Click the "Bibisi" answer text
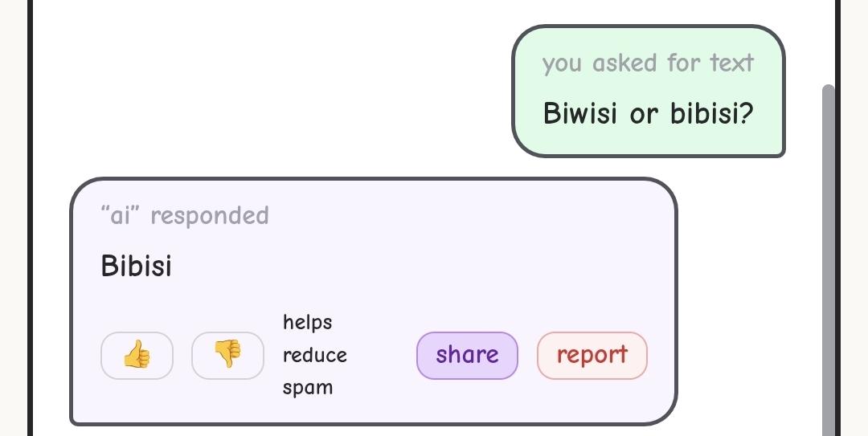 coord(137,266)
